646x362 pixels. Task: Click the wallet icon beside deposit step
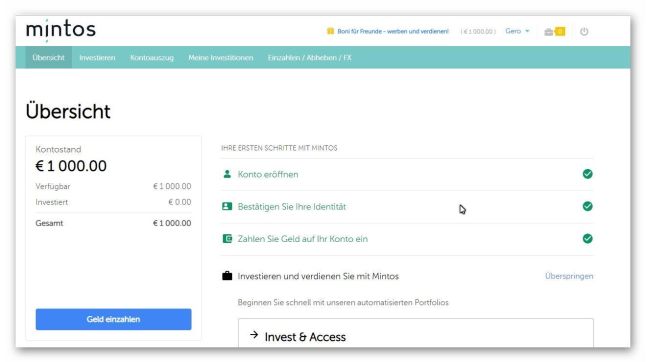[227, 239]
